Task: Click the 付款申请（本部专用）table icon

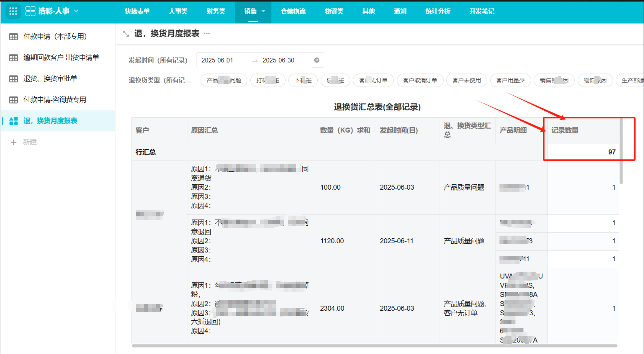Action: [14, 37]
